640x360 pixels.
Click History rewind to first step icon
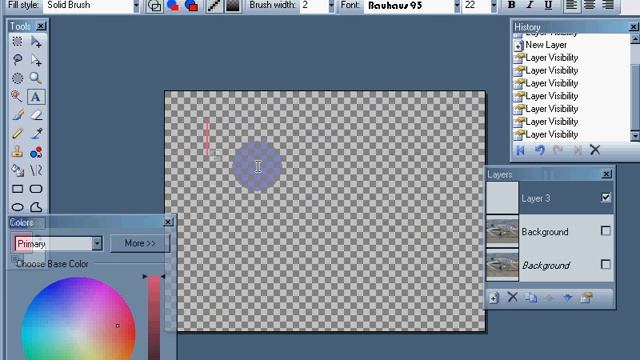[520, 150]
